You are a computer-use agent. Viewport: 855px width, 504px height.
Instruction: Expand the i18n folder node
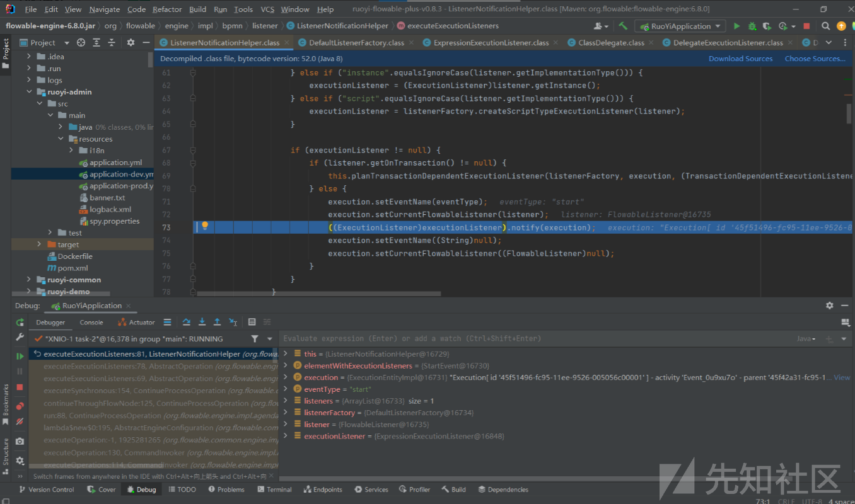coord(72,151)
